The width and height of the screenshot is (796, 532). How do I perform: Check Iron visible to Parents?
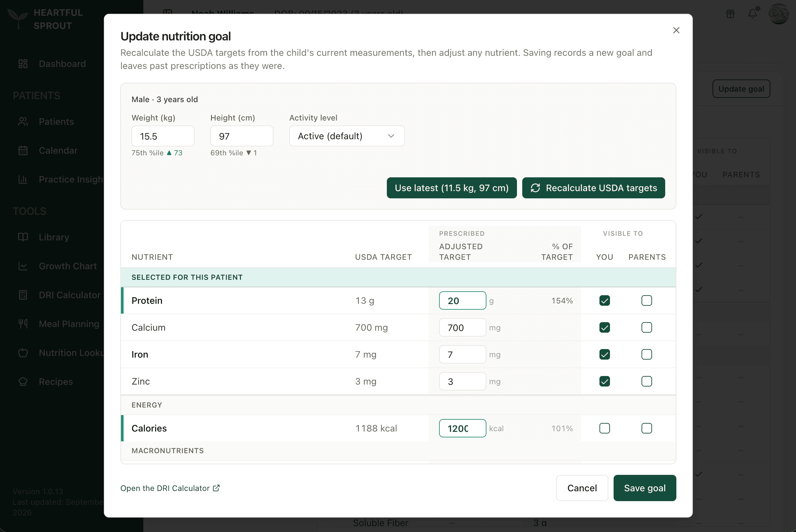(646, 354)
